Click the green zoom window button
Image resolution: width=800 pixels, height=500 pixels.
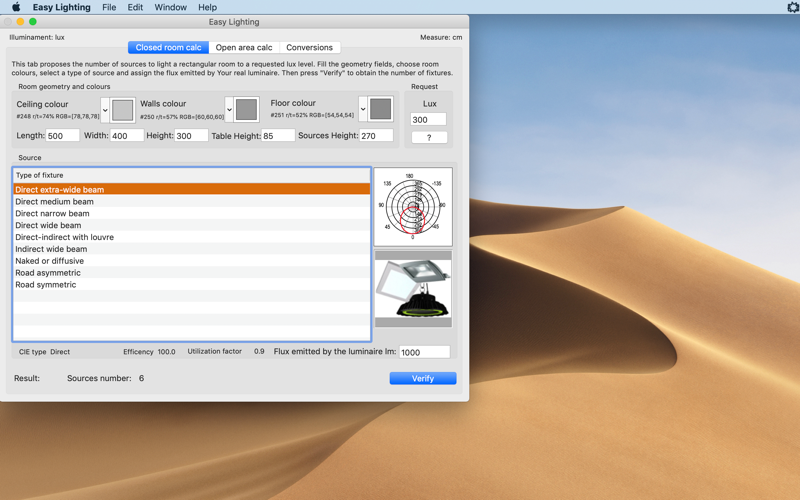33,21
